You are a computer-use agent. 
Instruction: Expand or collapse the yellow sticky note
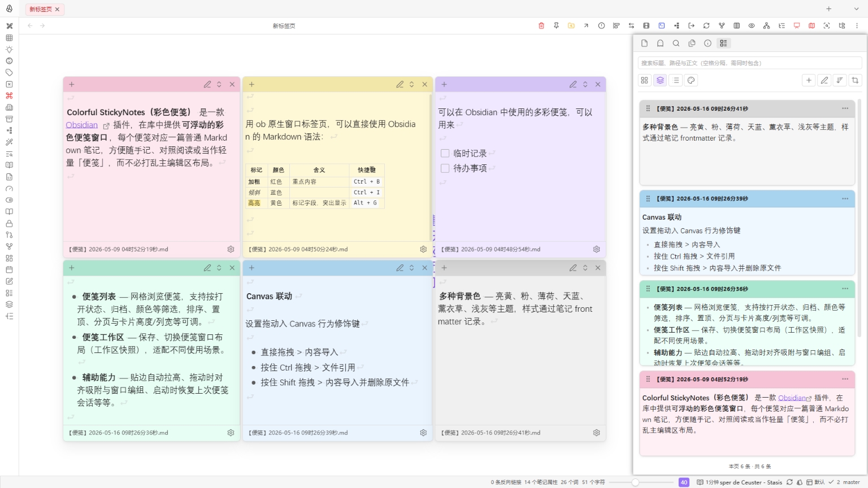coord(412,84)
